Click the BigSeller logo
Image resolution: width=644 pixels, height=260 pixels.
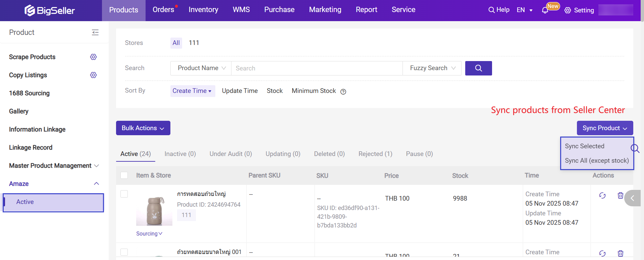(50, 10)
